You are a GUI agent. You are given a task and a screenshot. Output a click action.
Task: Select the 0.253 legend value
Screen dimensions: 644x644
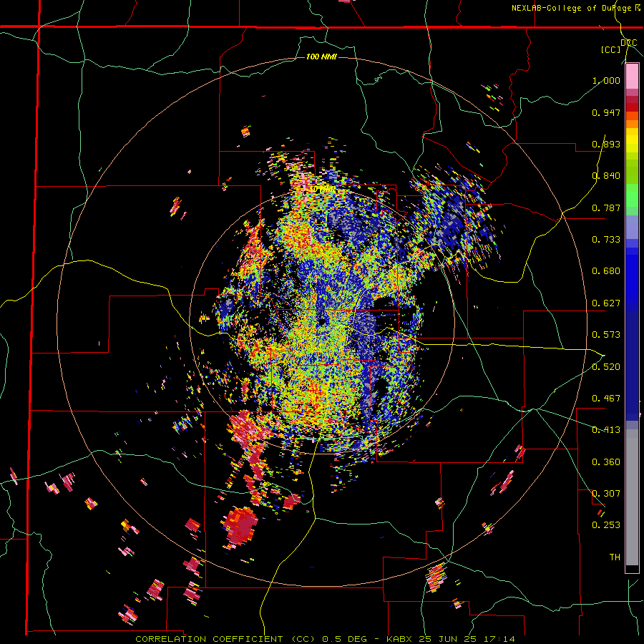pos(606,525)
